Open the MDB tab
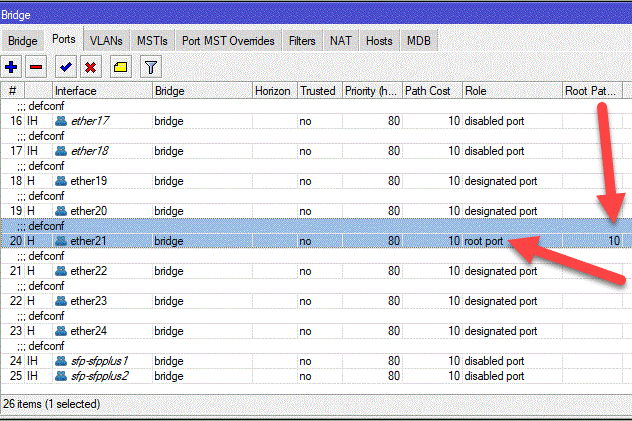 (418, 41)
